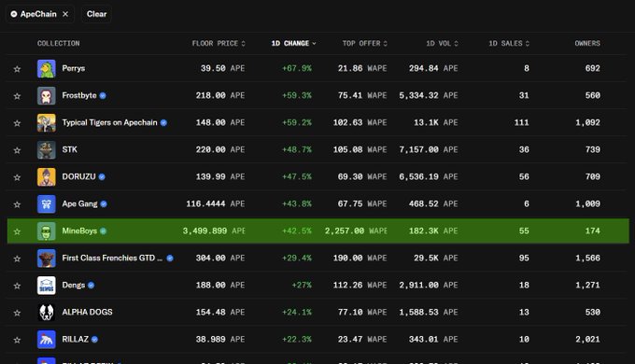Click the RILLAZ avatar thumbnail
635x364 pixels.
tap(46, 340)
